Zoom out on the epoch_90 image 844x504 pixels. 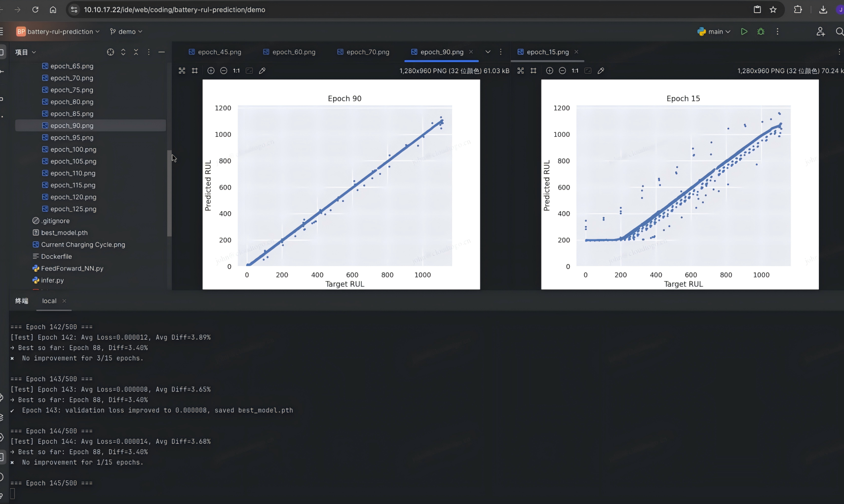click(x=224, y=71)
